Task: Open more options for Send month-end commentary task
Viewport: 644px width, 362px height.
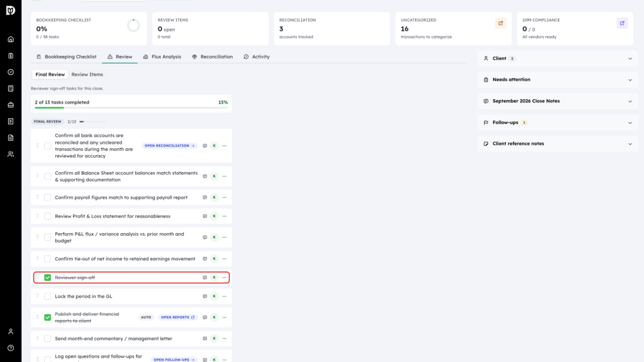Action: (x=225, y=339)
